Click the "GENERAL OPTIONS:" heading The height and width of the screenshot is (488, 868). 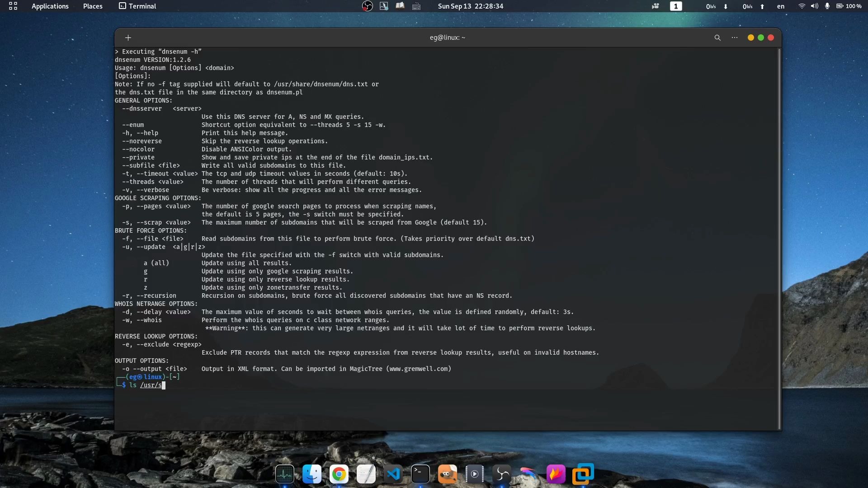tap(144, 100)
